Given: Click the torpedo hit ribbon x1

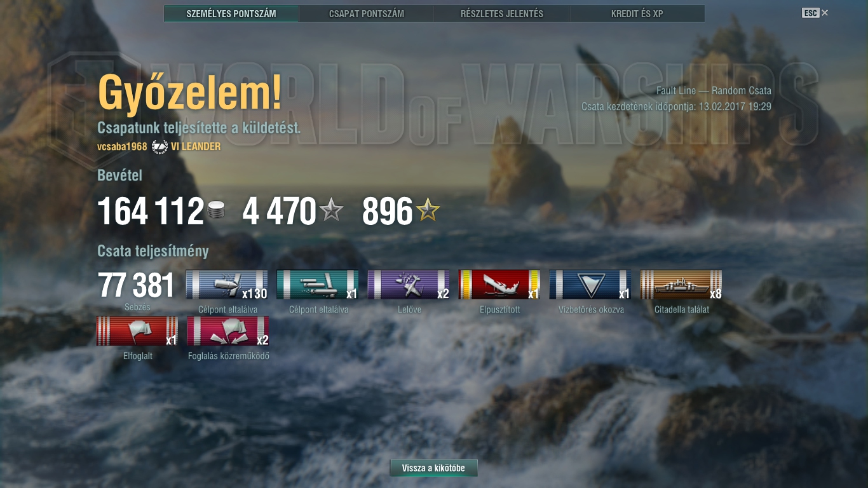Looking at the screenshot, I should (x=318, y=285).
